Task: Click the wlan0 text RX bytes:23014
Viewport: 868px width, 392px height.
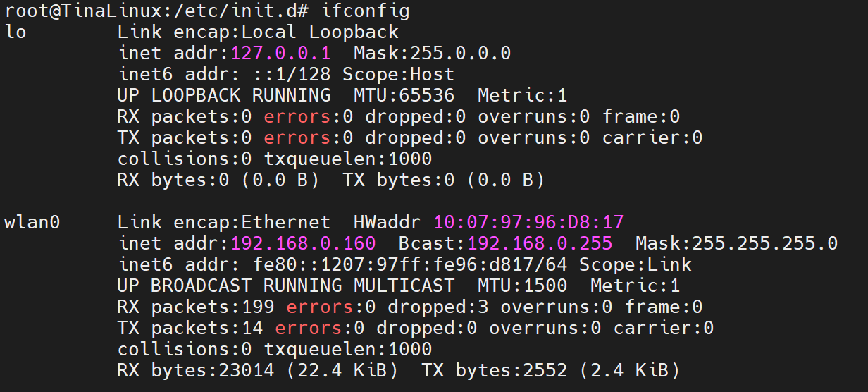Action: pos(196,370)
